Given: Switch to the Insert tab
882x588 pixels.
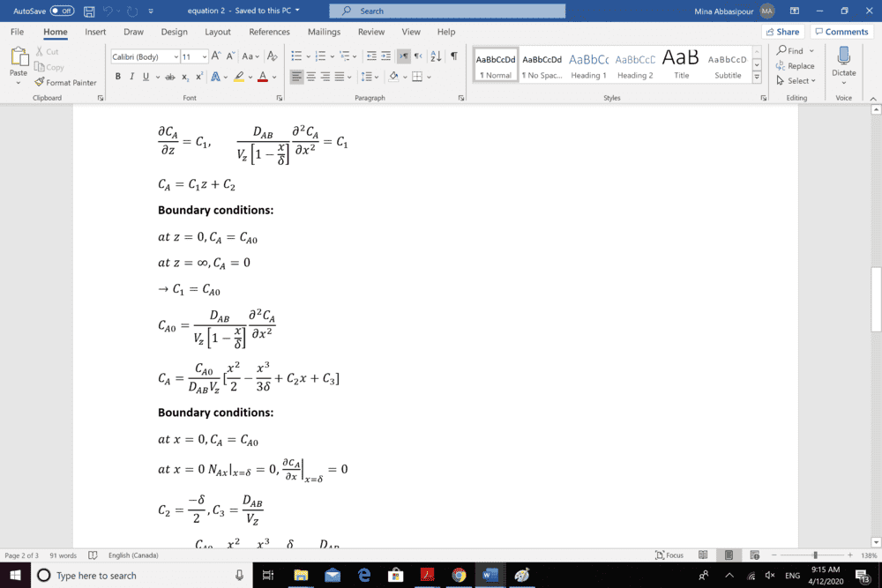Looking at the screenshot, I should 95,32.
